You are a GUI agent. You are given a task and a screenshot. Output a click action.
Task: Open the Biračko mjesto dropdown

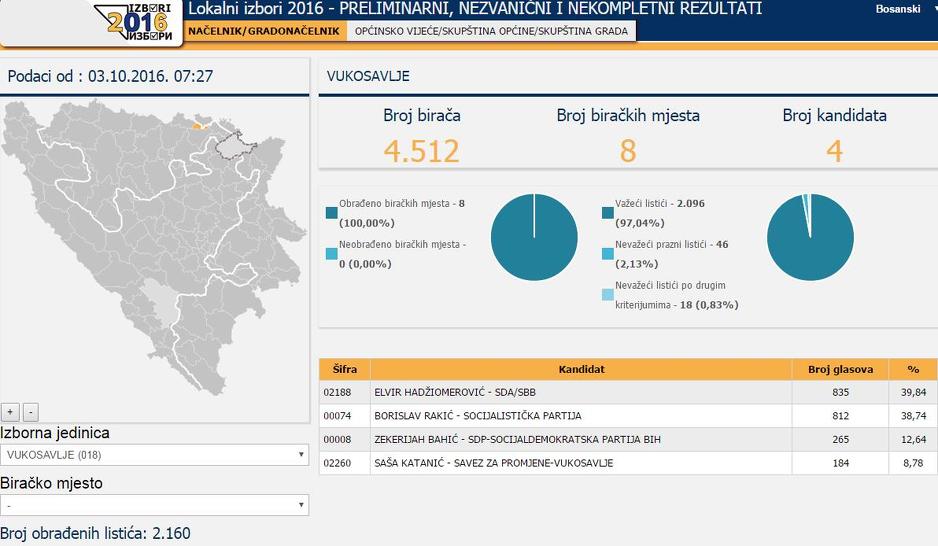pos(154,505)
